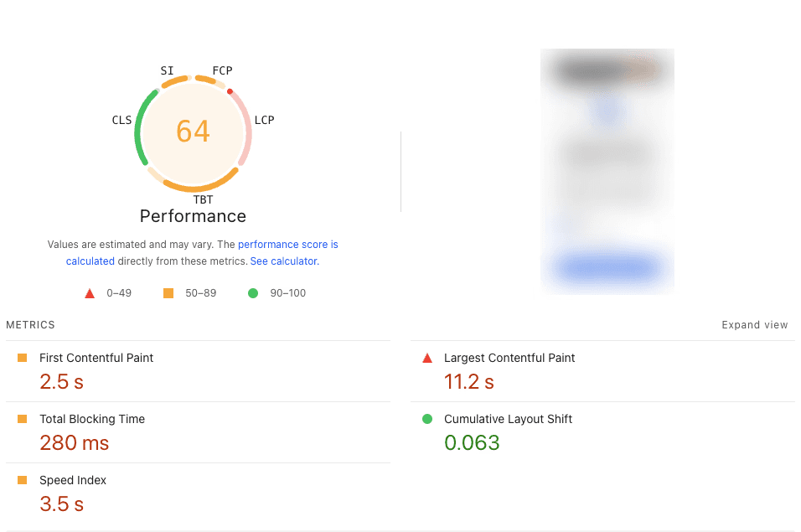Select the Largest Contentful Paint label

[509, 358]
